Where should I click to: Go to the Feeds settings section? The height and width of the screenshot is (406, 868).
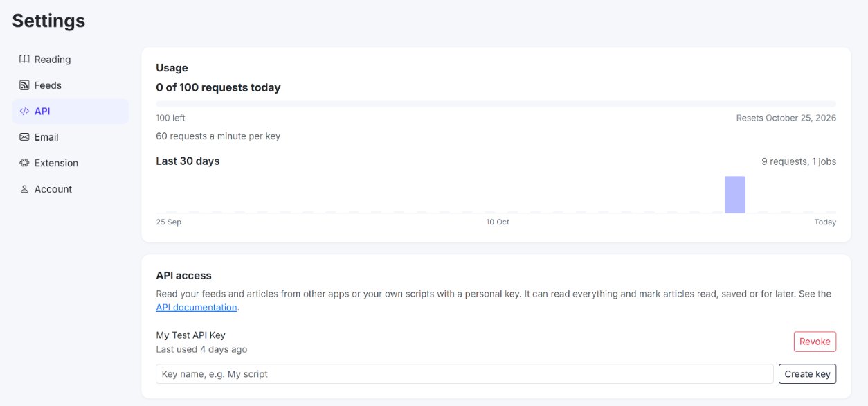click(x=71, y=85)
